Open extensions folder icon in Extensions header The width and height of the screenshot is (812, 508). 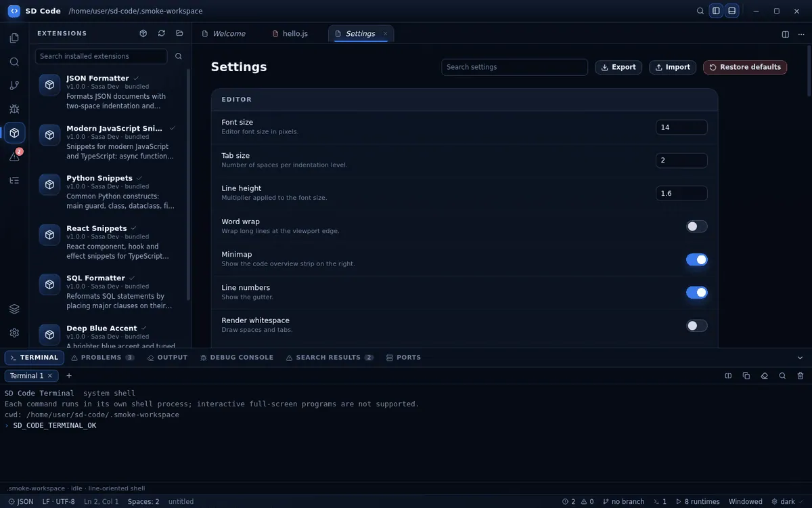coord(179,33)
